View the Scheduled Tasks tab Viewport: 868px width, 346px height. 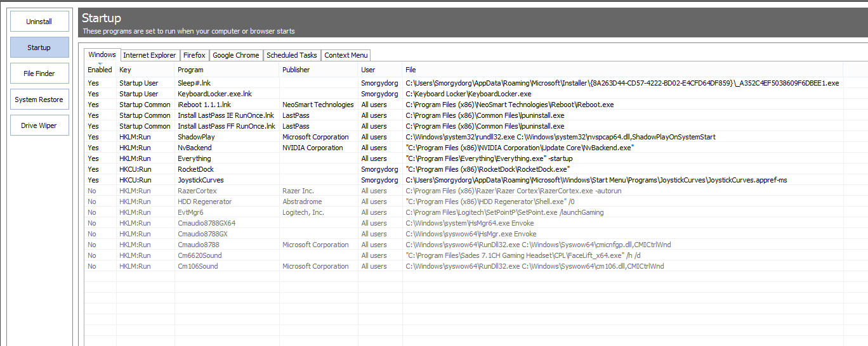(291, 55)
